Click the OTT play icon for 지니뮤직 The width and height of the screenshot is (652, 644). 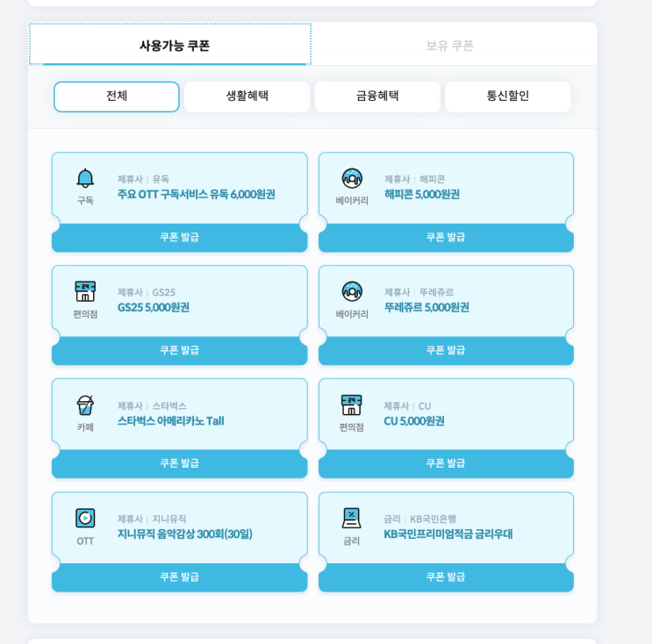tap(85, 518)
